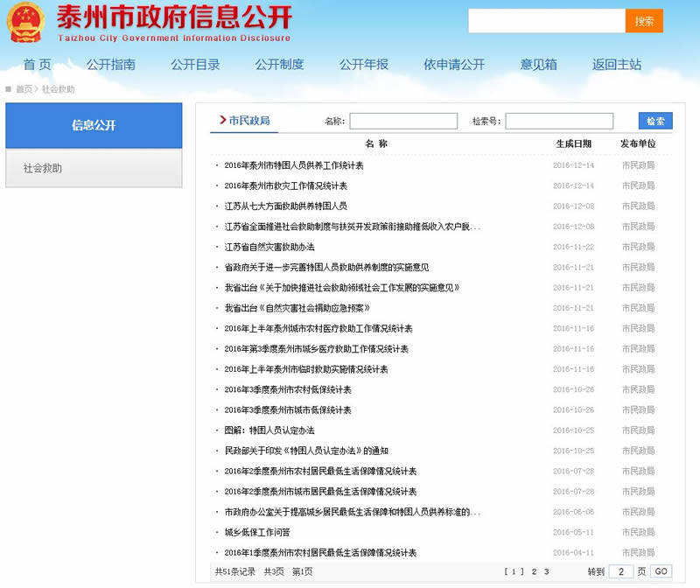Go to 公开目录 in navigation bar
The image size is (700, 588).
click(x=195, y=65)
